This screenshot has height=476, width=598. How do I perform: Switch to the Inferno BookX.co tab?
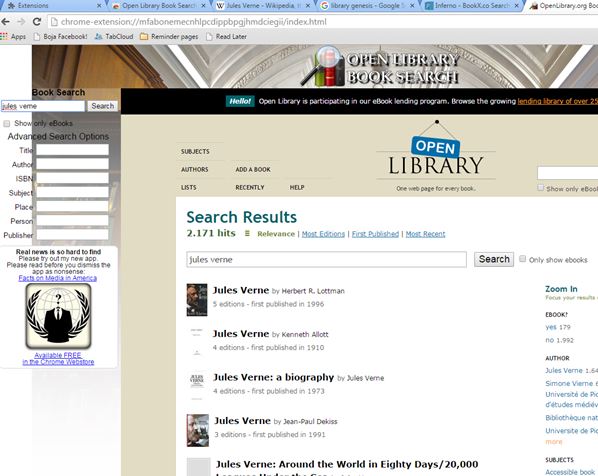click(472, 6)
